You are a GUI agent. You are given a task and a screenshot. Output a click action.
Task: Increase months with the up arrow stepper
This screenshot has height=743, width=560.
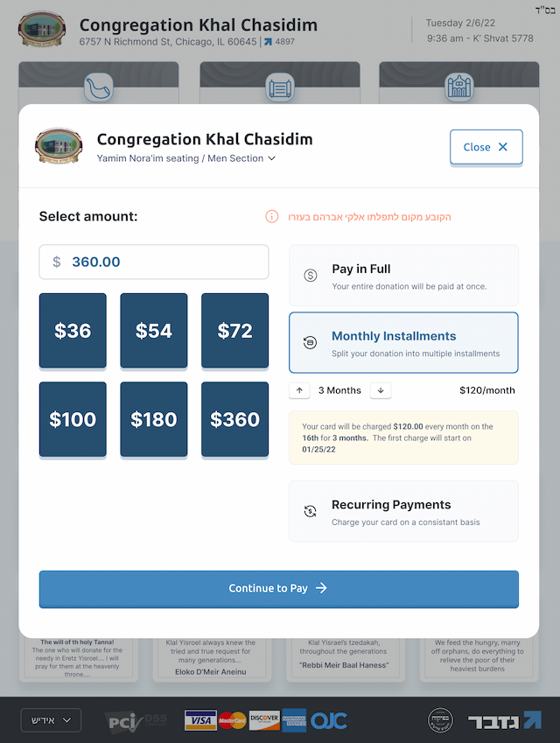(299, 390)
